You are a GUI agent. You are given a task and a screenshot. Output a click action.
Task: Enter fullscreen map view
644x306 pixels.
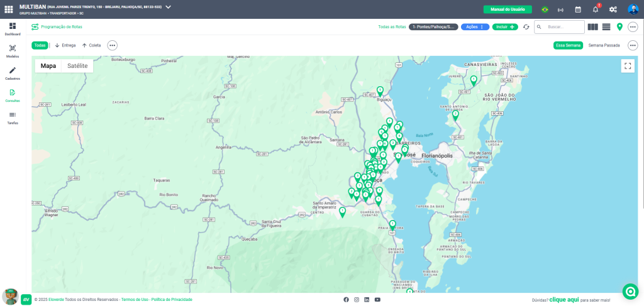(x=627, y=66)
